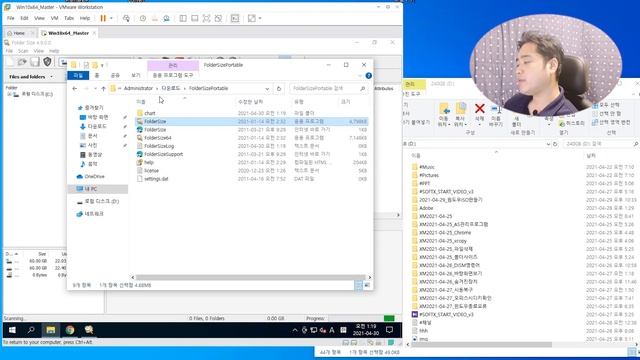Viewport: 640px width, 360px height.
Task: Select the license text file
Action: pyautogui.click(x=151, y=171)
